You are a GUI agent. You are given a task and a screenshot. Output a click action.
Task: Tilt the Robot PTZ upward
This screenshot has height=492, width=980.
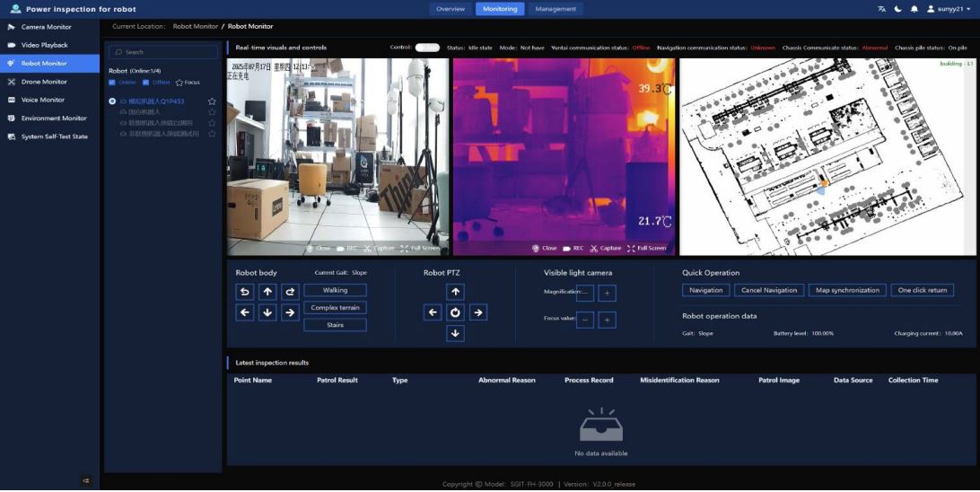coord(455,292)
